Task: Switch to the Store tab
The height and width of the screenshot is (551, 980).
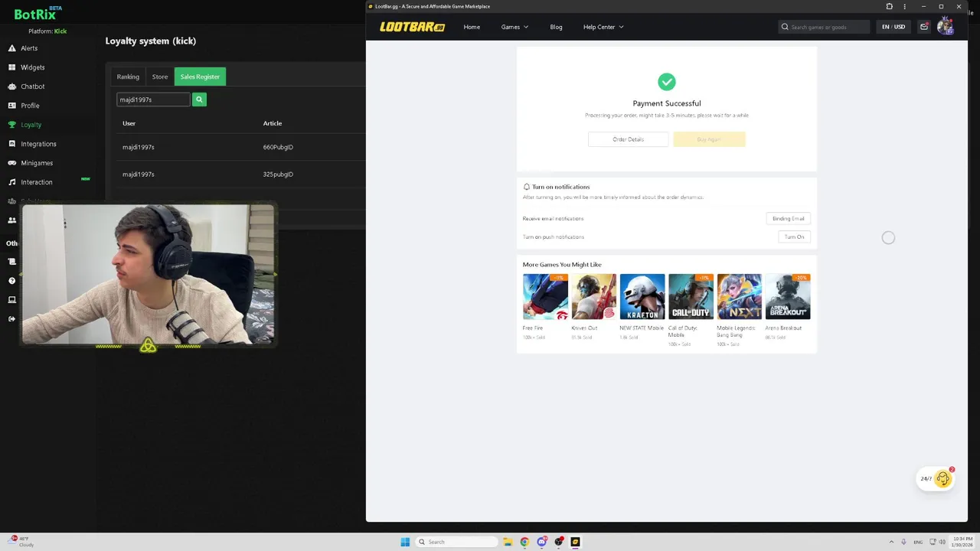Action: 160,77
